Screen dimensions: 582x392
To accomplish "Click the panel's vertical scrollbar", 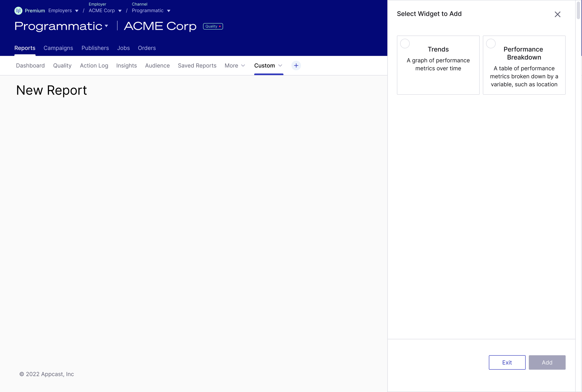I will (578, 10).
